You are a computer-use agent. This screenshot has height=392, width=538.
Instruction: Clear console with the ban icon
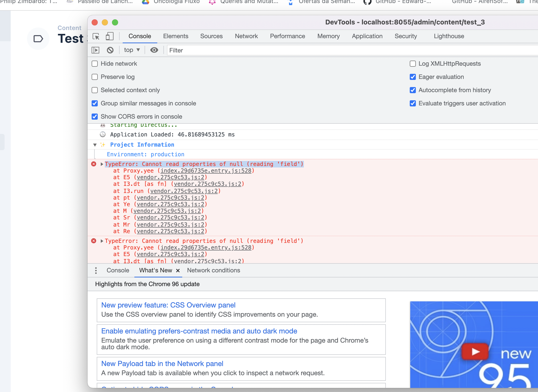[110, 50]
